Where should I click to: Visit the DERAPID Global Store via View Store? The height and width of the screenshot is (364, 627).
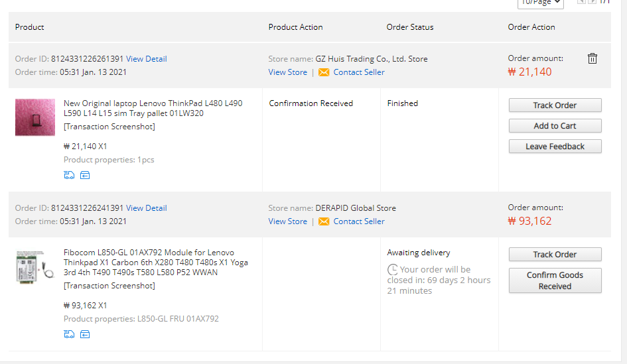point(287,221)
